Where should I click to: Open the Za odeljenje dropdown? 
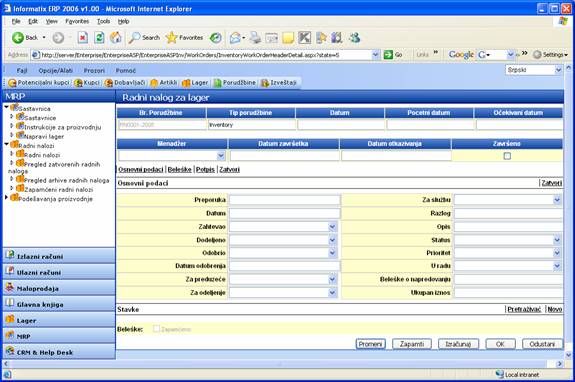pos(332,293)
